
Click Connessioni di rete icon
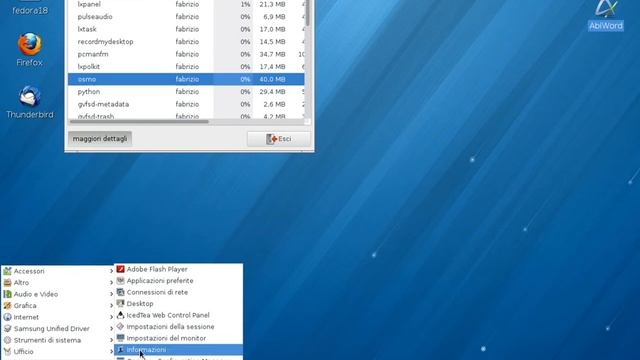(120, 292)
